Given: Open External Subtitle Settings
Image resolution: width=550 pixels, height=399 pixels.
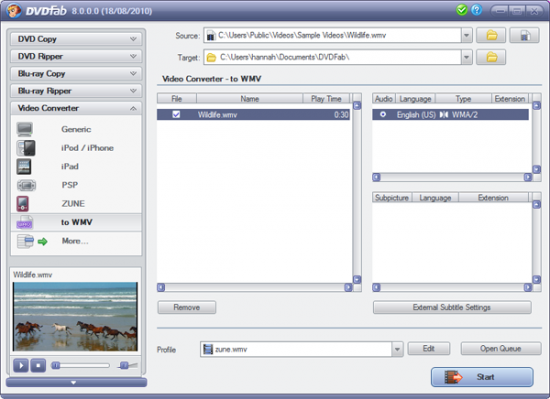Looking at the screenshot, I should 452,307.
